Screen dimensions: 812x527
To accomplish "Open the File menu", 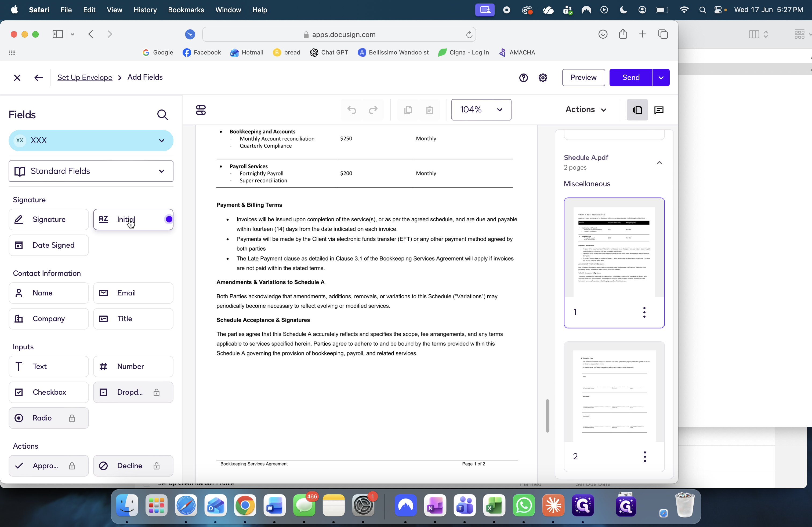I will click(x=66, y=10).
